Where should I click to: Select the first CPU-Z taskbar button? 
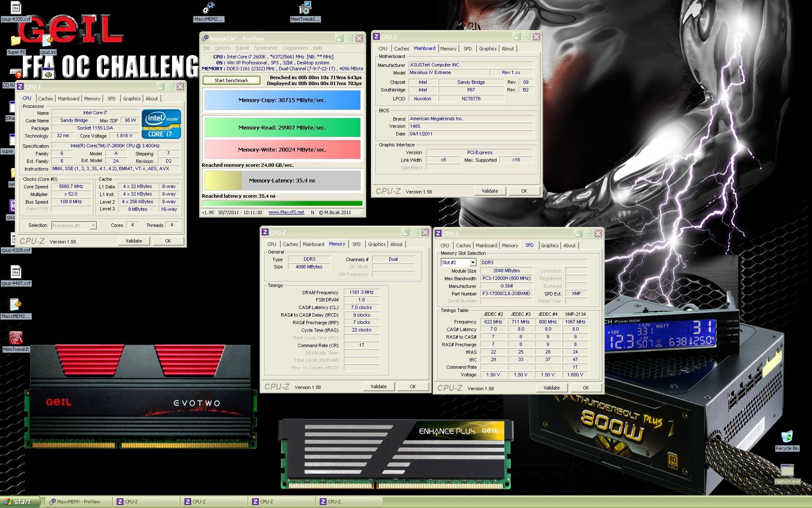tap(146, 502)
